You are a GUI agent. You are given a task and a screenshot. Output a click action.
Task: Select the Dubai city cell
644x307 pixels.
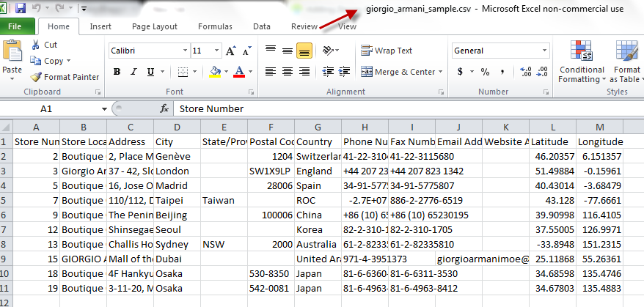point(178,259)
